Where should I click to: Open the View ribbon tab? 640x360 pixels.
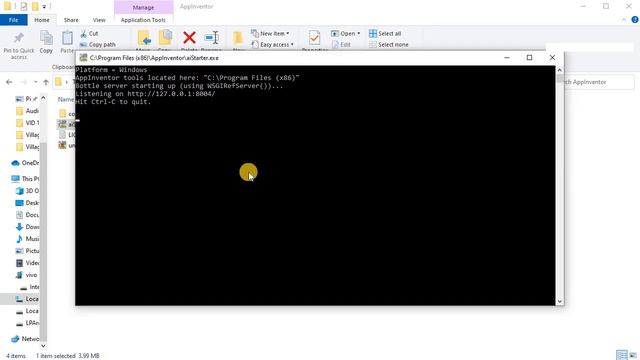pos(99,20)
